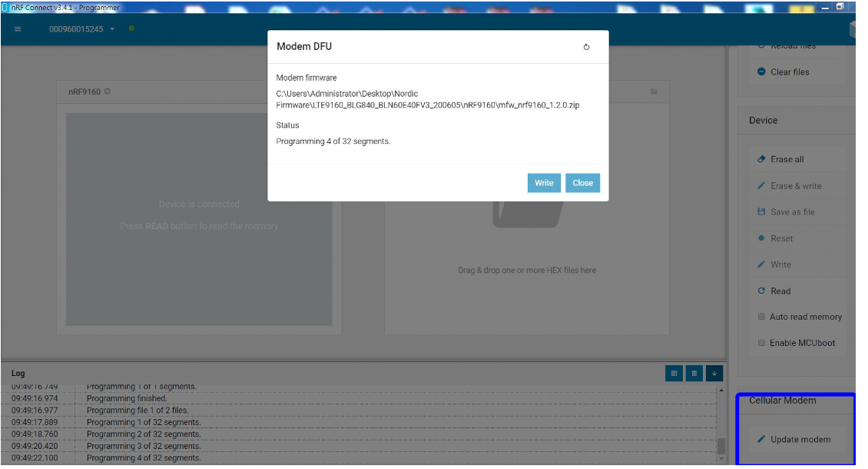Click the log panel scrollbar up arrow
Image resolution: width=868 pixels, height=469 pixels.
721,391
